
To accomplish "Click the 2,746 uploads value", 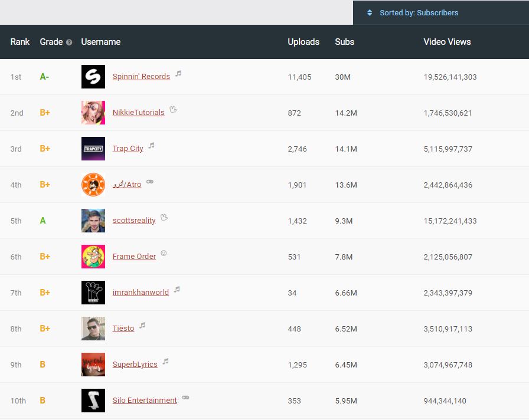I will (297, 149).
